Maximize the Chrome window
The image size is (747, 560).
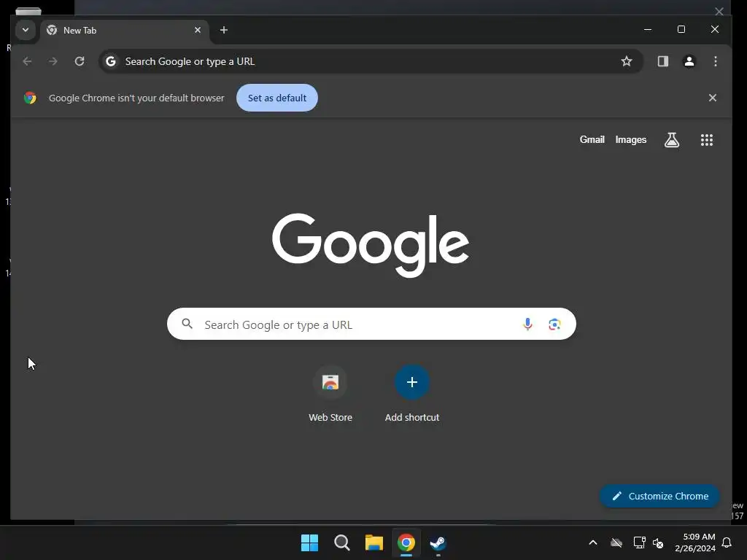click(681, 29)
